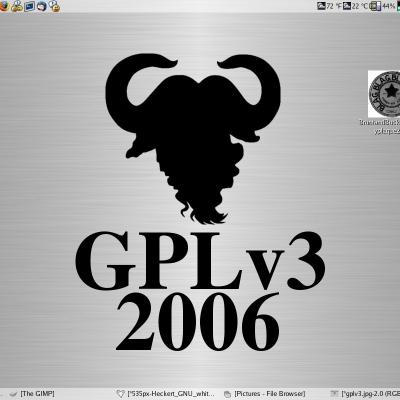Launch the Thunderbird mail icon in panel
The width and height of the screenshot is (400, 400).
[x=42, y=6]
